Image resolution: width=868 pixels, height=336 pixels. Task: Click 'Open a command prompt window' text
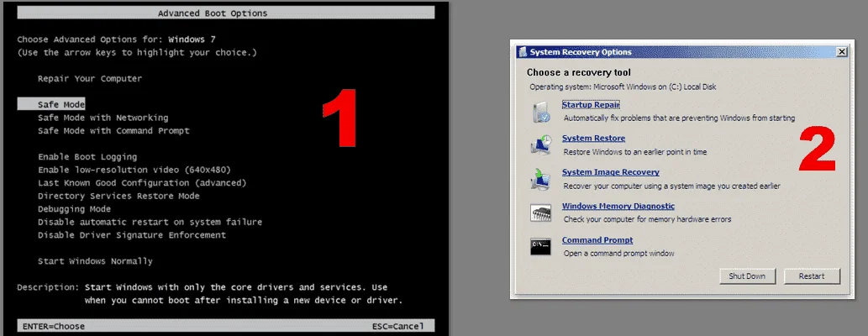pyautogui.click(x=619, y=254)
